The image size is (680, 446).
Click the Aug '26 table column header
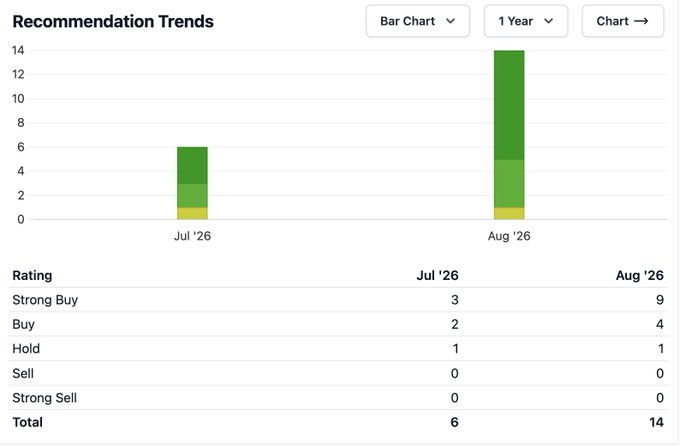[640, 275]
